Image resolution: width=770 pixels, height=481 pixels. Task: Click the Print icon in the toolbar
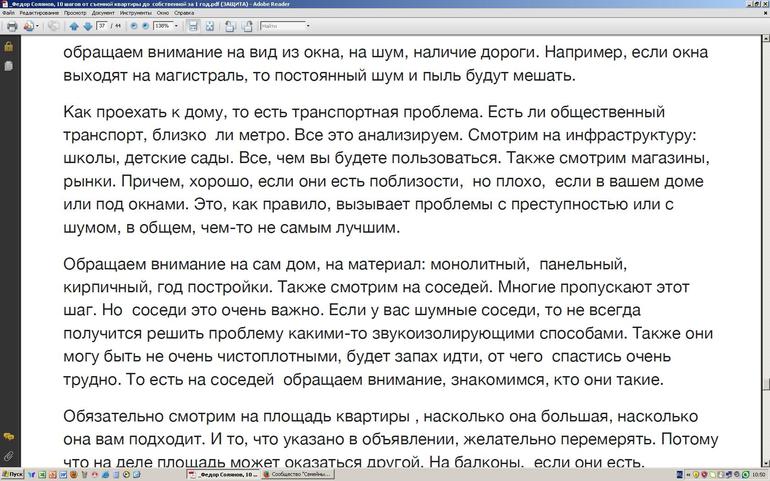11,26
